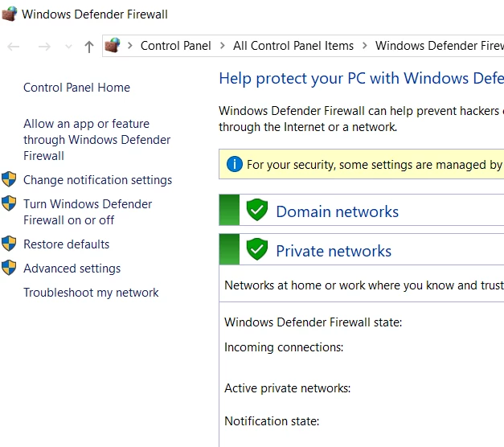Expand the chevron before Control Panel
This screenshot has width=504, height=447.
130,46
